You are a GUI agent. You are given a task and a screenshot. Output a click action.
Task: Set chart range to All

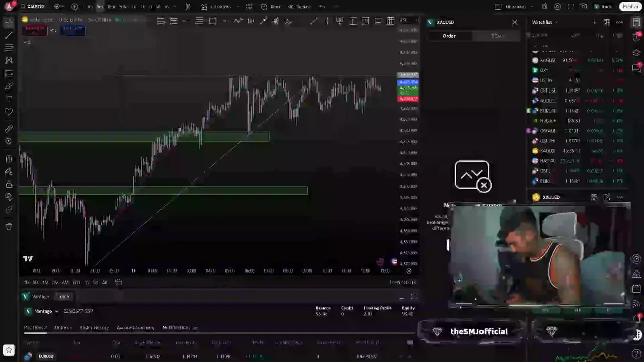click(104, 282)
